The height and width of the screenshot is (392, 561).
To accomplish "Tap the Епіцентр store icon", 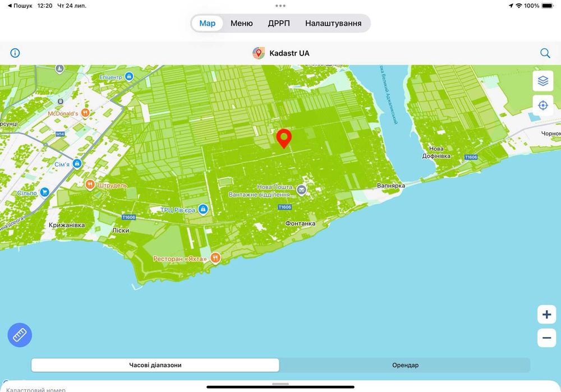I will click(129, 76).
